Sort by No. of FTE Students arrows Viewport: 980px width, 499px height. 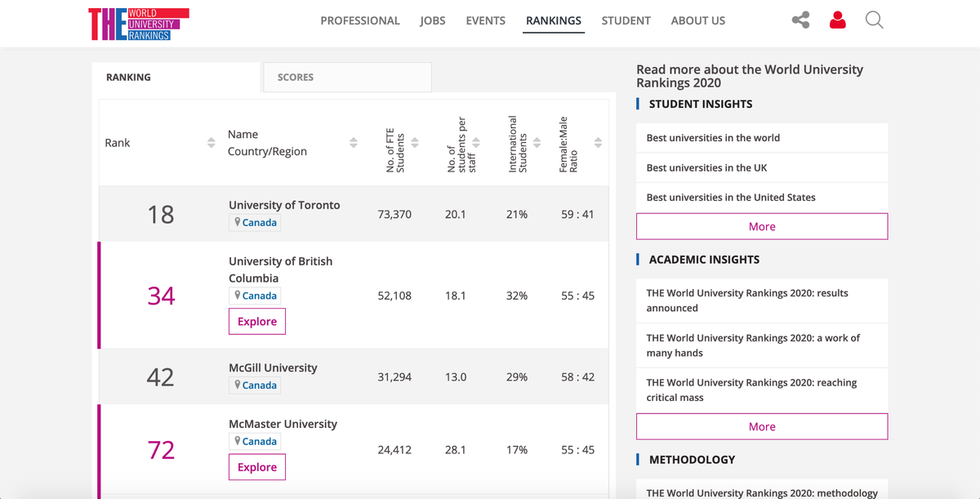415,143
